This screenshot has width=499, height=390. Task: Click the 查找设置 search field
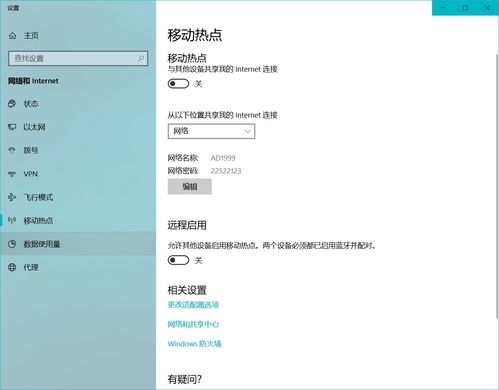(x=78, y=58)
